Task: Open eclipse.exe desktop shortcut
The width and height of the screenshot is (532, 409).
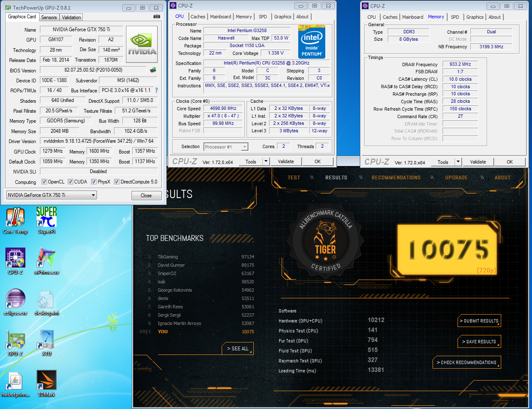Action: pyautogui.click(x=15, y=302)
